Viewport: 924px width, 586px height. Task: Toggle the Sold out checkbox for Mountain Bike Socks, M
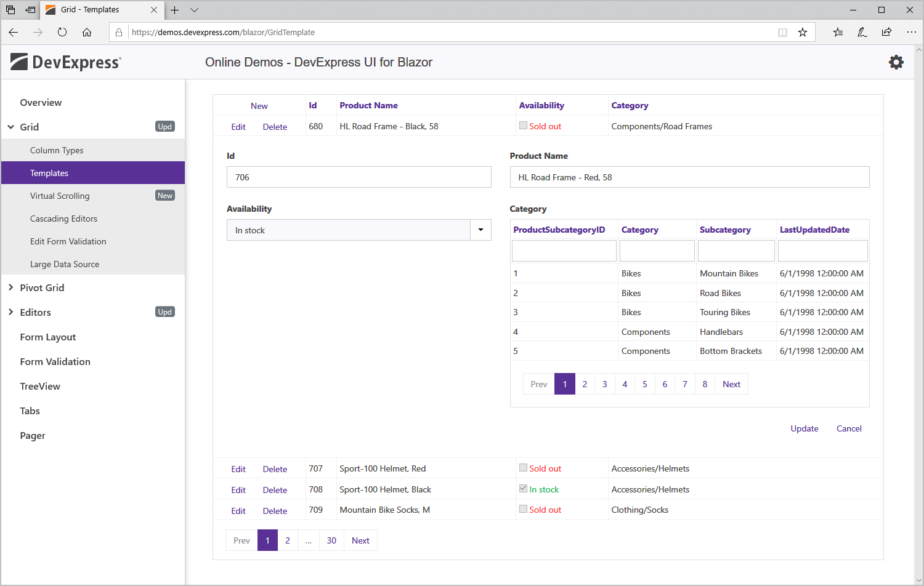click(x=524, y=509)
